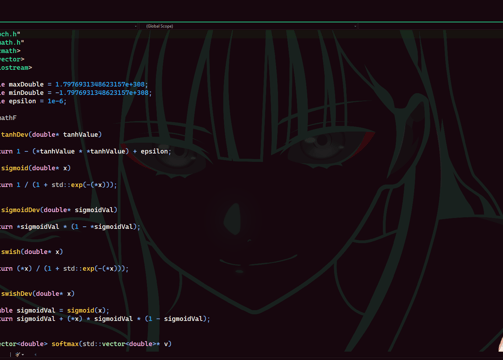The height and width of the screenshot is (360, 503).
Task: Click the swish(double* x) function name
Action: click(11, 252)
